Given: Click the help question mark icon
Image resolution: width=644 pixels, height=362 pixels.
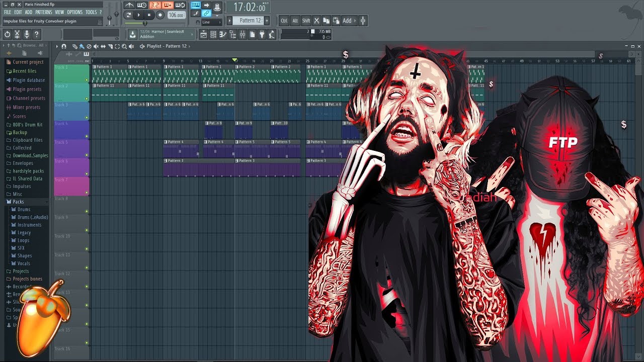Looking at the screenshot, I should pyautogui.click(x=36, y=34).
